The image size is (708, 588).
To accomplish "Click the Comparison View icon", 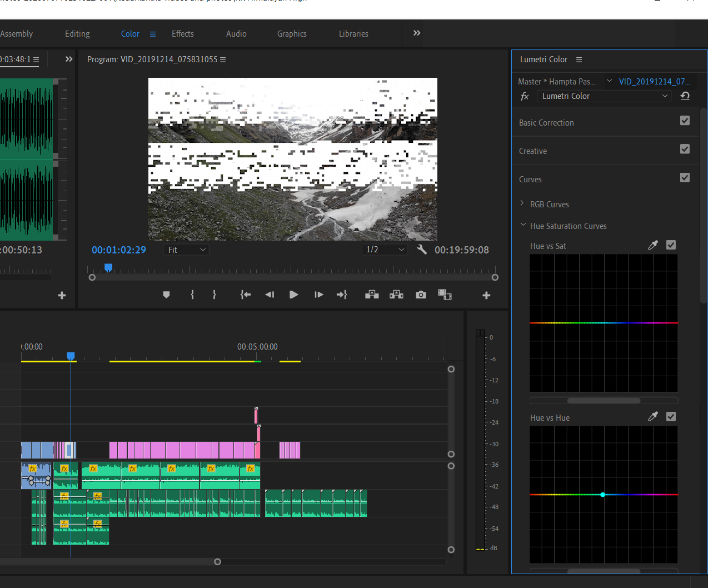I will [x=445, y=295].
